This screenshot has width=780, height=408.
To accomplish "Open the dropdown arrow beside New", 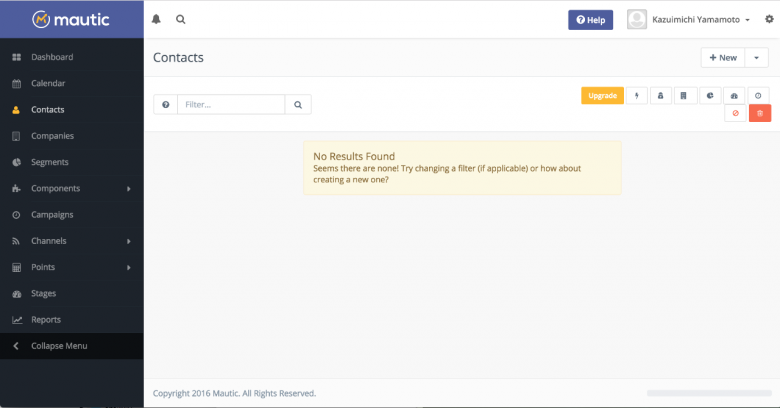I will [x=758, y=58].
